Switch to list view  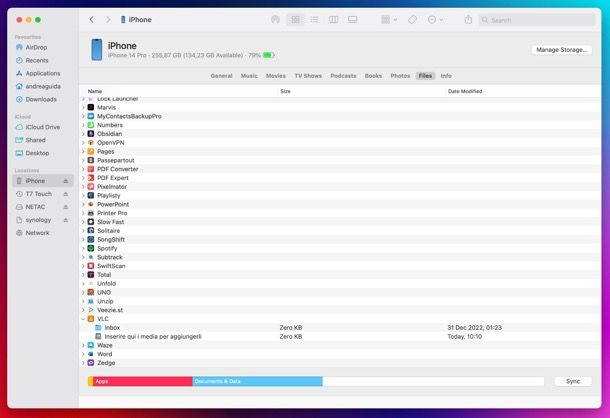click(x=314, y=19)
